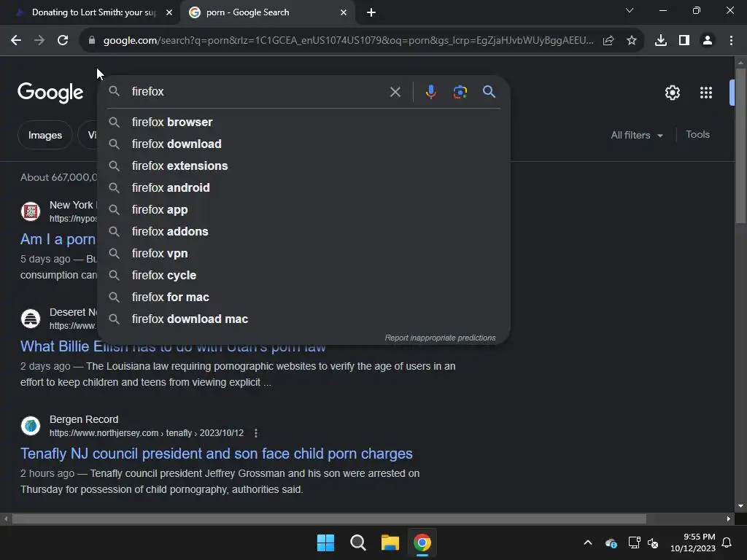Click the page's vertical scrollbar

pos(740,145)
